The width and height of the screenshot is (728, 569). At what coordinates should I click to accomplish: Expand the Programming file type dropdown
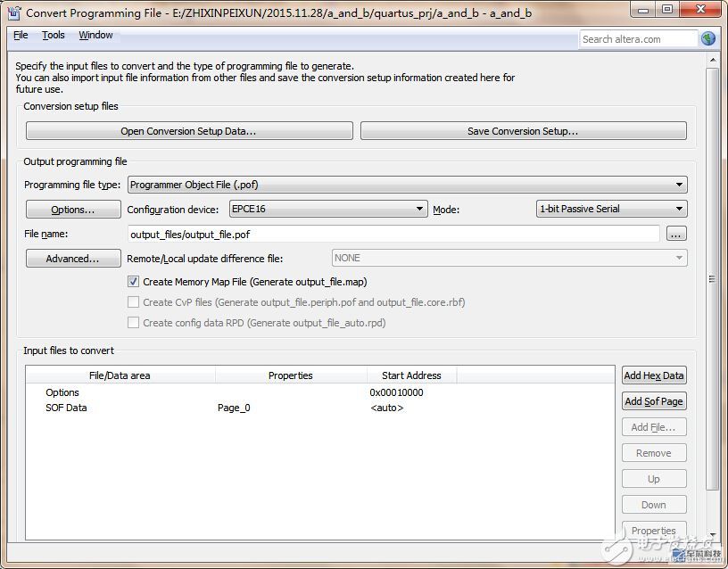click(x=408, y=185)
